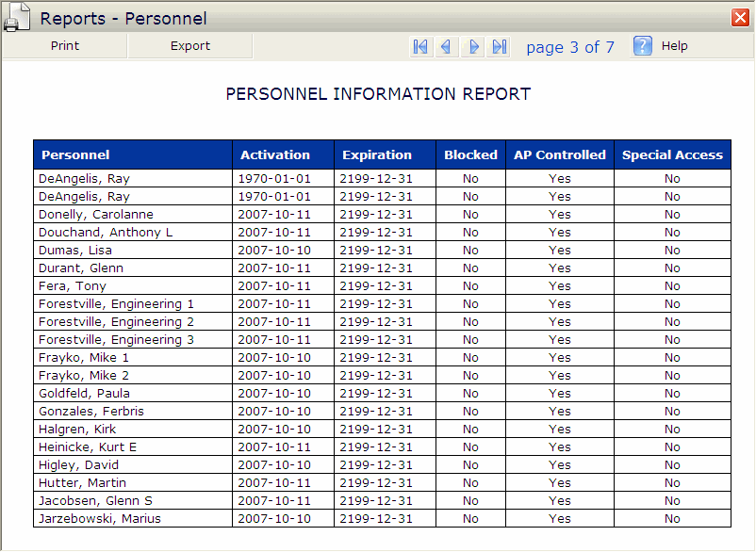756x552 pixels.
Task: Click the Special Access column header
Action: coord(673,154)
